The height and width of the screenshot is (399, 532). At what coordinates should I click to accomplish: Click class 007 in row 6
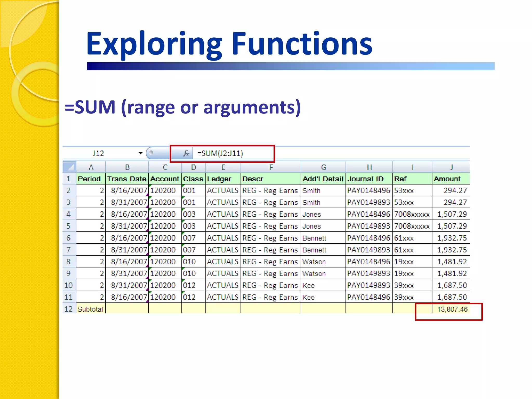pyautogui.click(x=194, y=238)
